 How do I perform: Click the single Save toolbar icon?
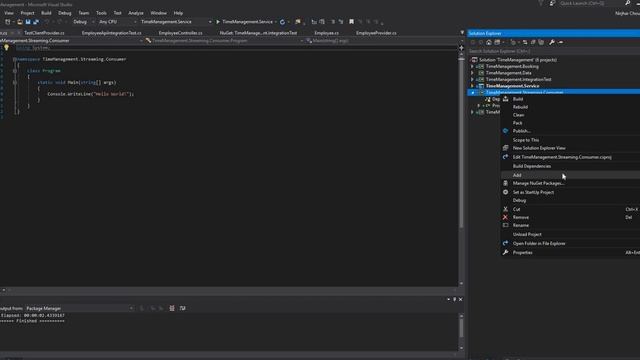[x=28, y=22]
